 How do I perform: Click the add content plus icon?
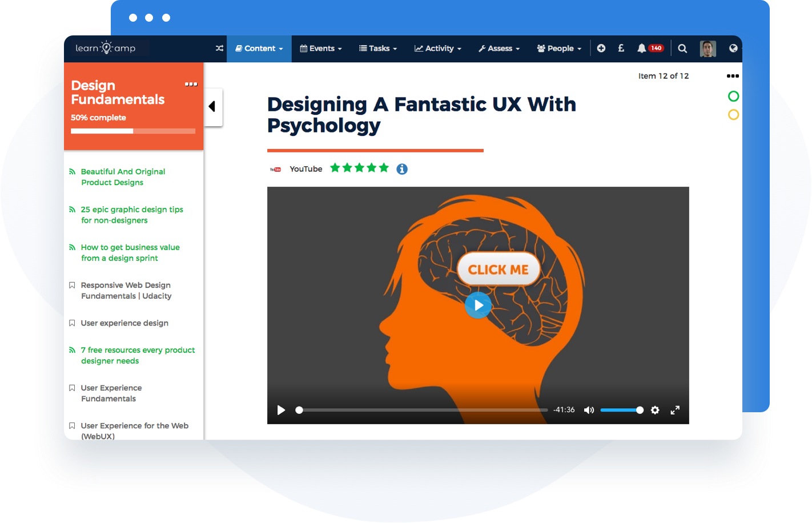(601, 49)
